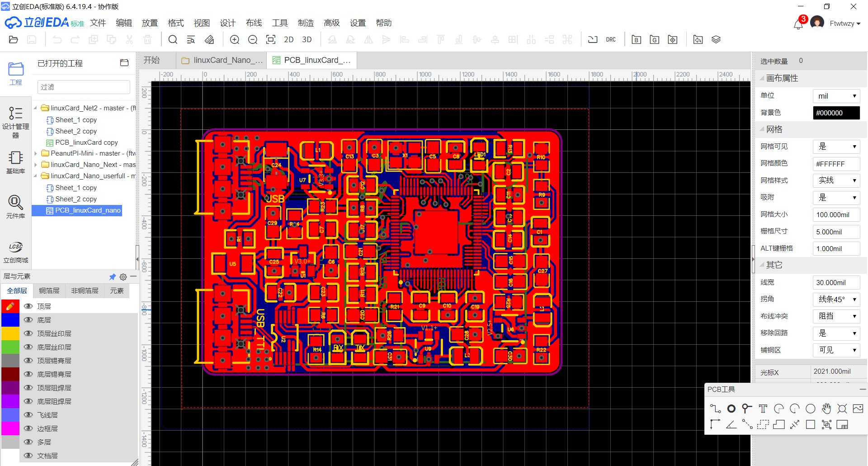This screenshot has height=466, width=868.
Task: Select the 铜箔层 layer filter tab
Action: pos(49,291)
